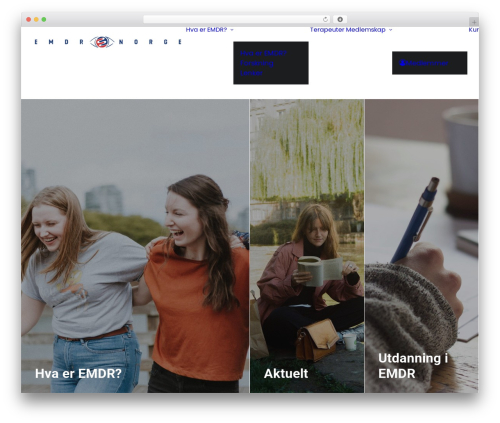Click the photo of a hand holding a pen
Image resolution: width=500 pixels, height=423 pixels.
422,246
